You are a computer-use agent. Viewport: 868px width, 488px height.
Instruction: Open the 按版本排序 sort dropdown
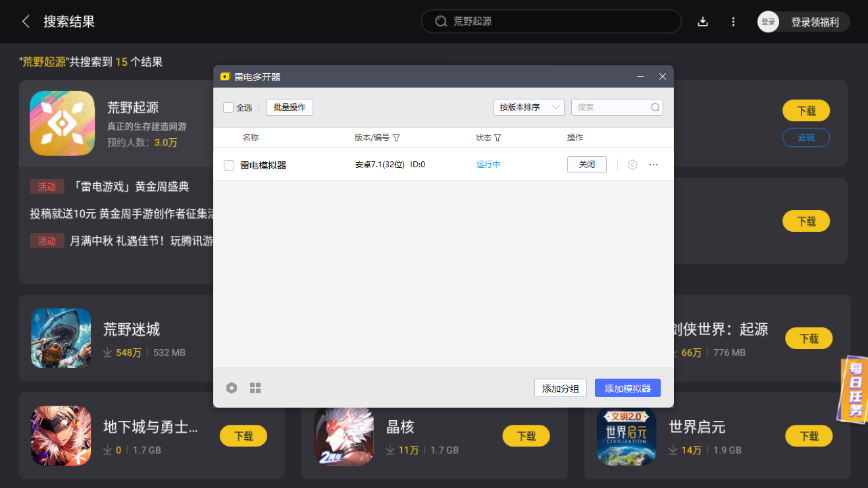tap(528, 107)
